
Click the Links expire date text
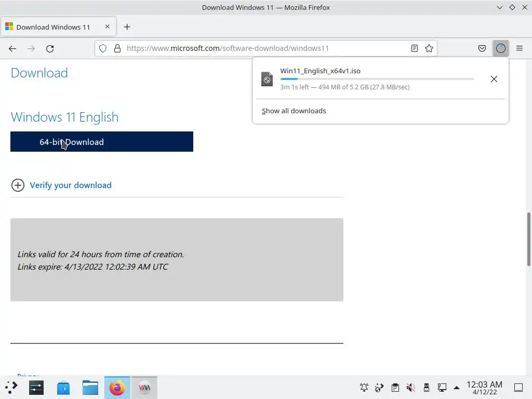pyautogui.click(x=92, y=267)
